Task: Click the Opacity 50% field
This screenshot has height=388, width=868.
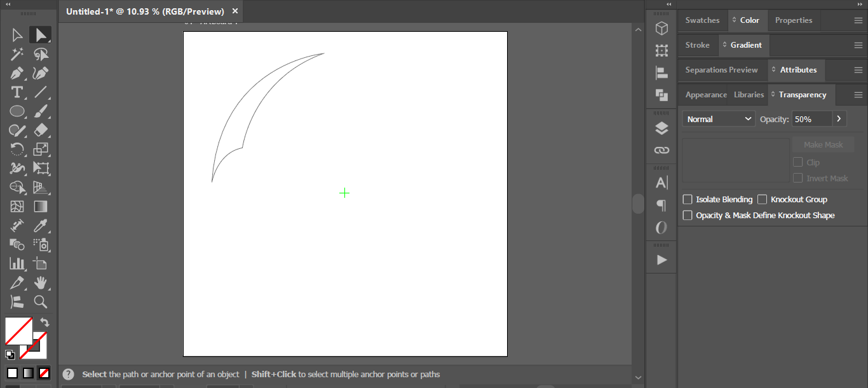Action: (811, 119)
